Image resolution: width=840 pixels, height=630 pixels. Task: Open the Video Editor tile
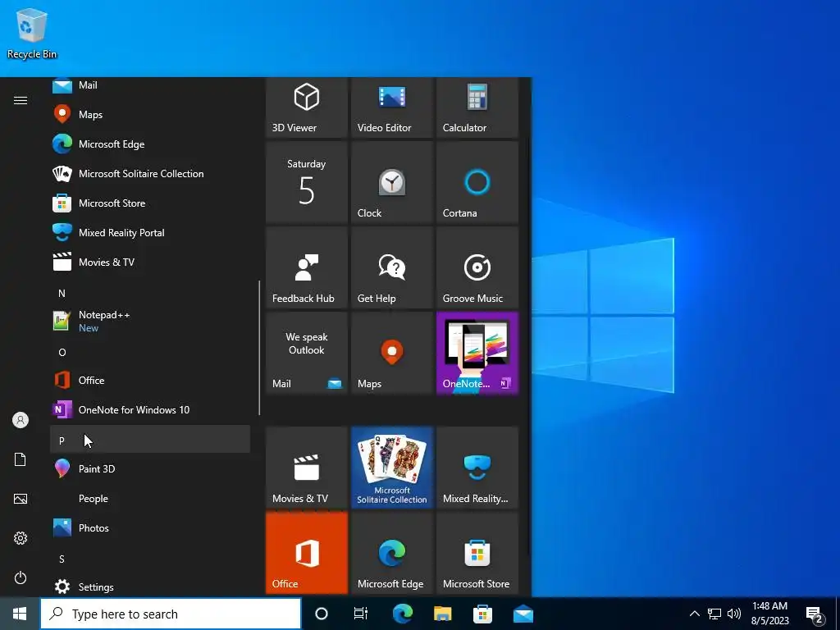tap(391, 107)
